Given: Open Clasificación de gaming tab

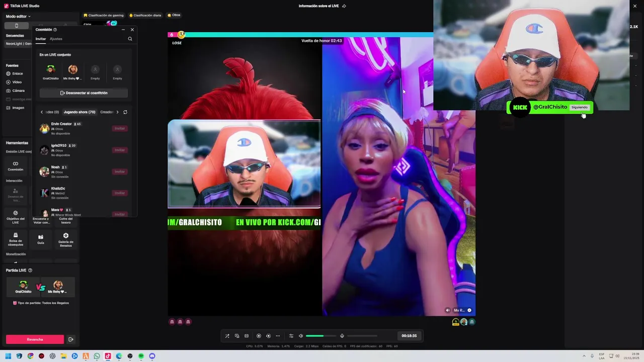Looking at the screenshot, I should coord(104,15).
